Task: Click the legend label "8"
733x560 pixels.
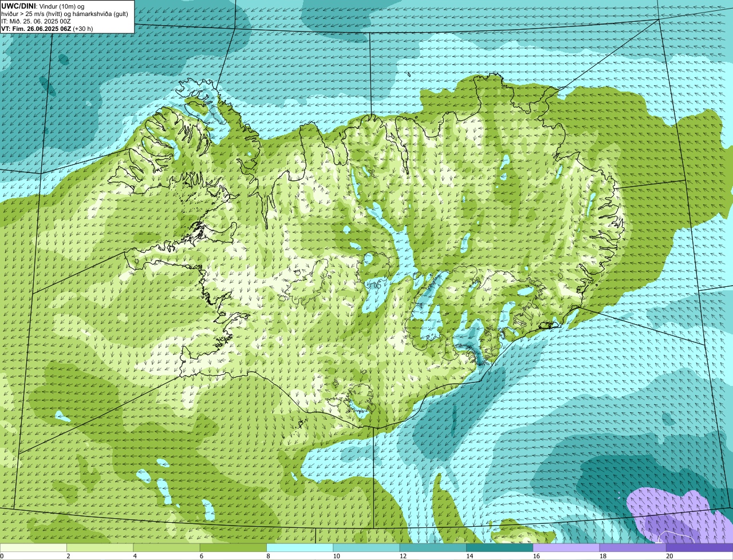Action: click(x=267, y=556)
